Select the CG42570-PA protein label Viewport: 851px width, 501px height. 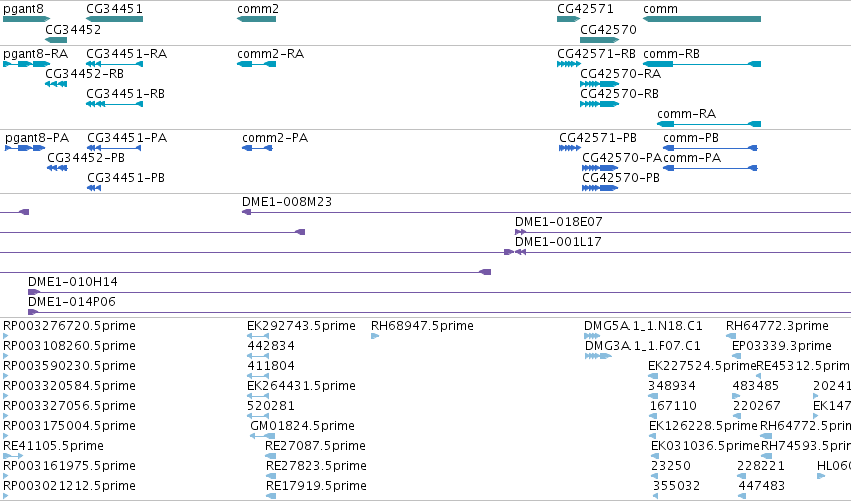[x=622, y=157]
